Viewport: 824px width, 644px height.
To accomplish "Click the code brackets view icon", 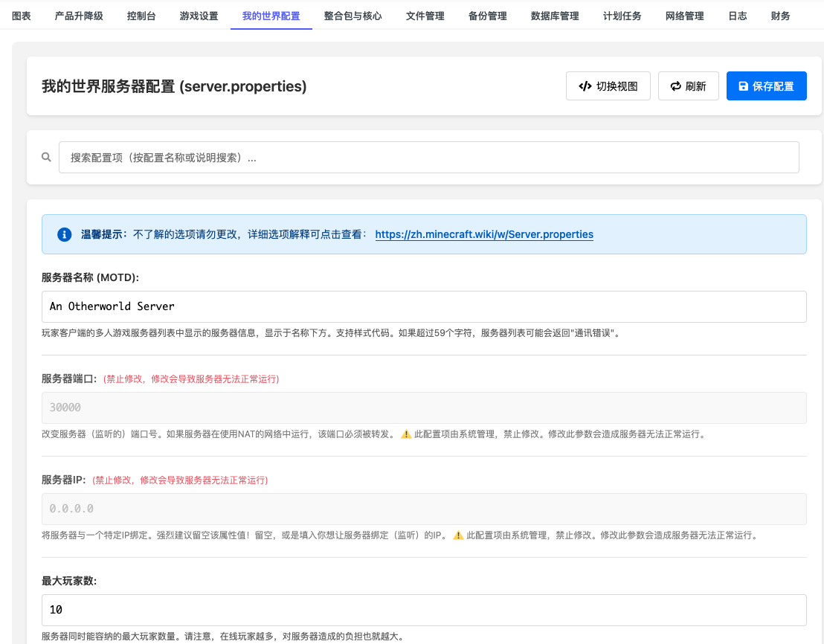I will coord(585,86).
